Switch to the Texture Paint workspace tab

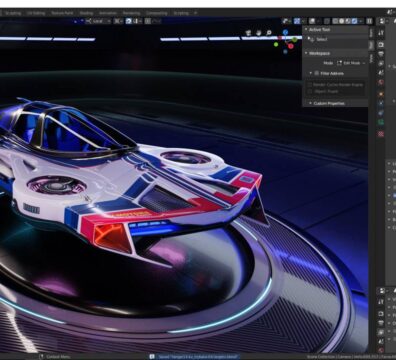(62, 13)
